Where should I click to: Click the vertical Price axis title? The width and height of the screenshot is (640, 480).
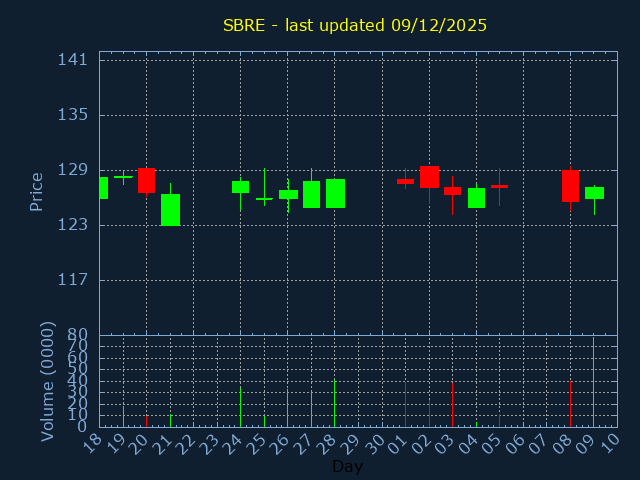pos(36,192)
